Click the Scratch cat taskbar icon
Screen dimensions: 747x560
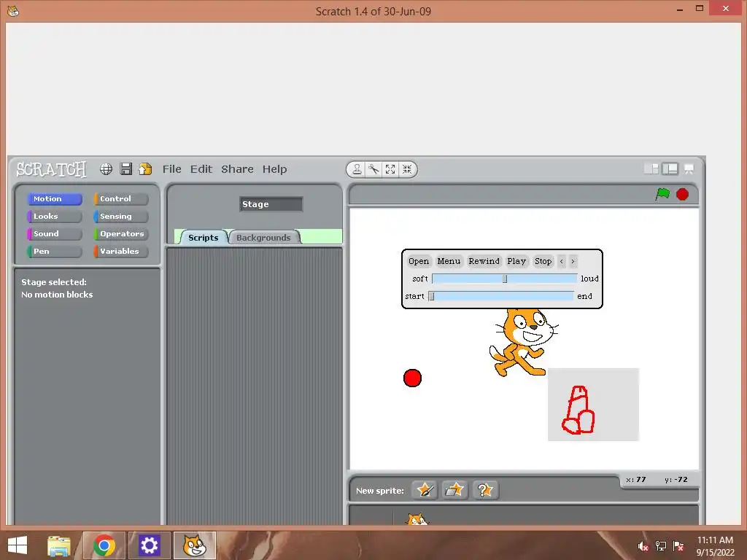[194, 545]
